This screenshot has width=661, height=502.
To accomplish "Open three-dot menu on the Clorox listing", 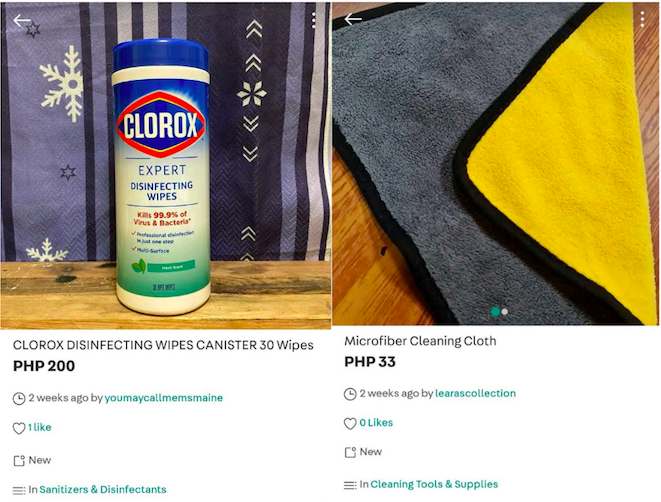I will 314,20.
